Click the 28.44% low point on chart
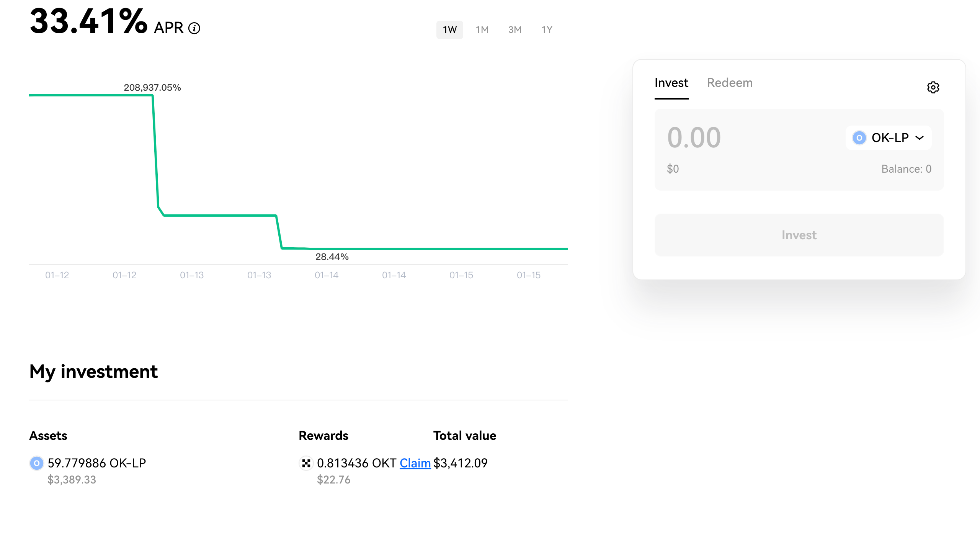980x539 pixels. [x=332, y=257]
